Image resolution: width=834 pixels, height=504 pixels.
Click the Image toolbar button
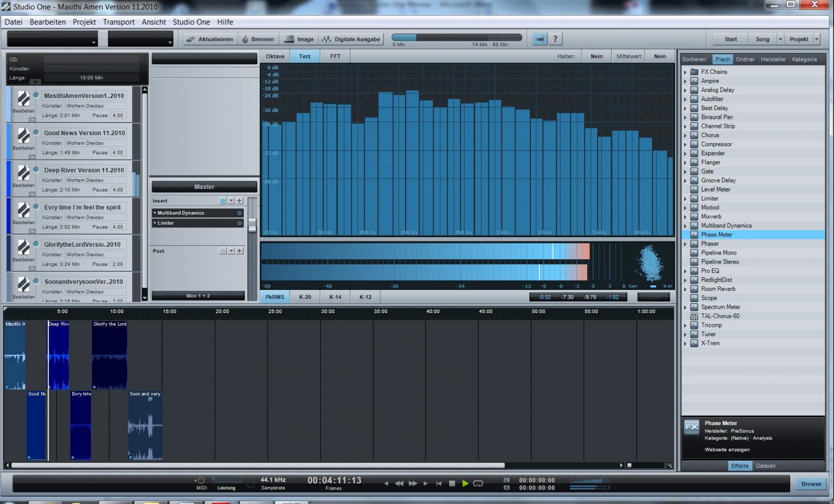point(299,39)
